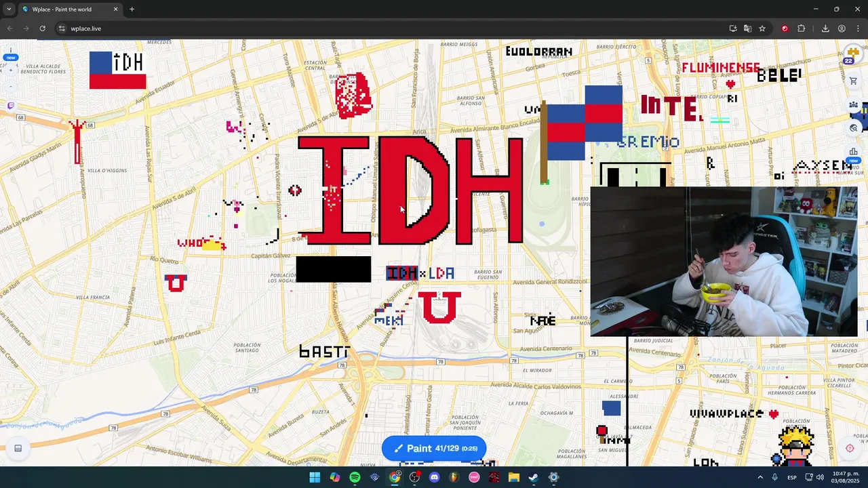This screenshot has height=488, width=868.
Task: Open the alliance people group icon
Action: pos(853,105)
